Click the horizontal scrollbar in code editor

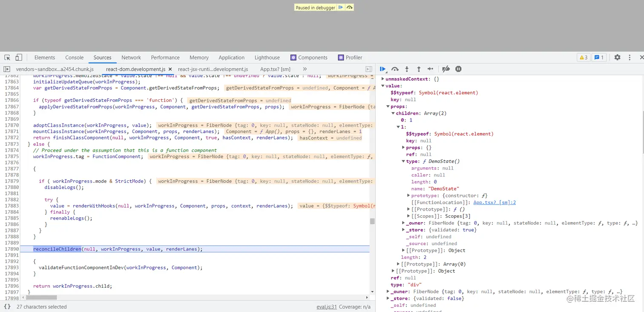pyautogui.click(x=41, y=298)
